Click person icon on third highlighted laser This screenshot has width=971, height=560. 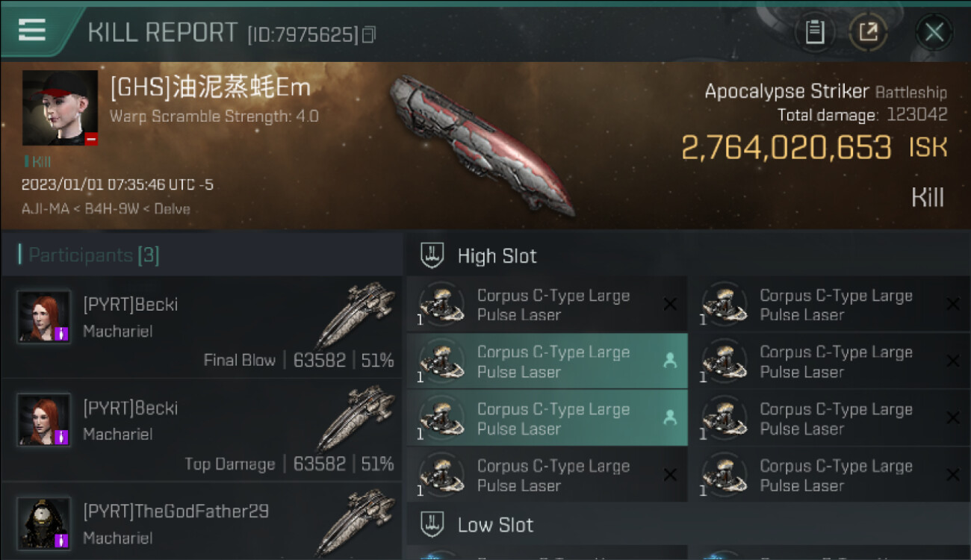(670, 418)
